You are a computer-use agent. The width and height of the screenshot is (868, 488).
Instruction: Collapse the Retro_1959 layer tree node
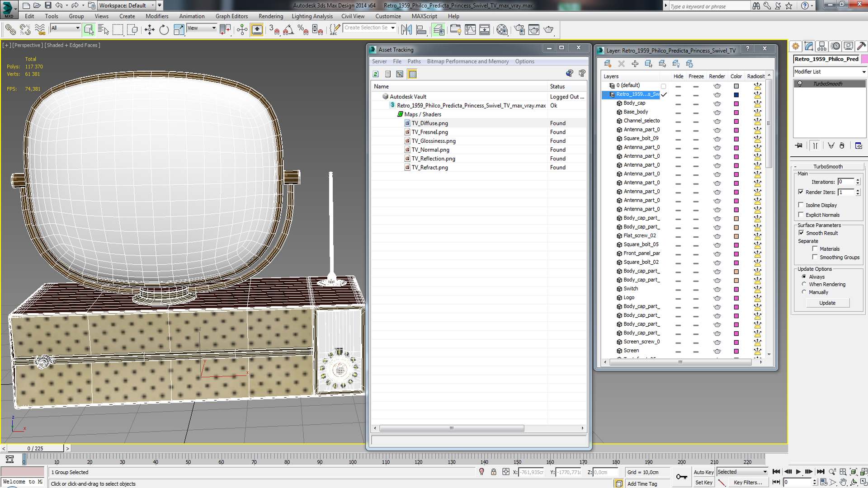605,94
